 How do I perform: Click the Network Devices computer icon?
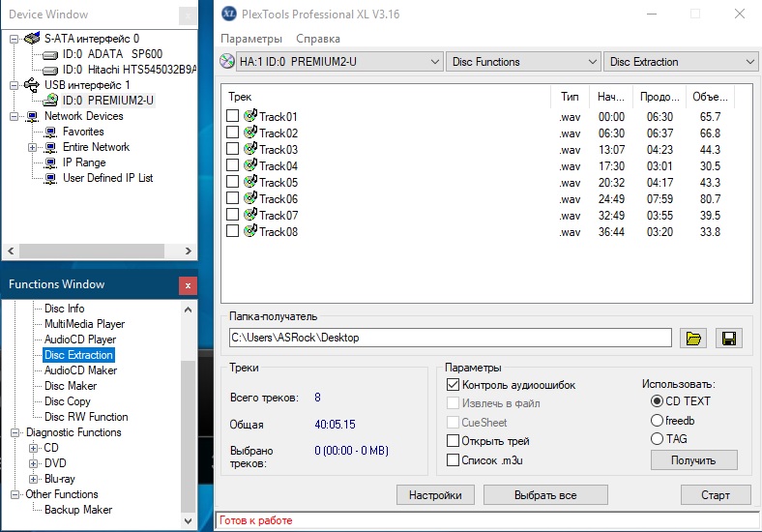pyautogui.click(x=32, y=116)
